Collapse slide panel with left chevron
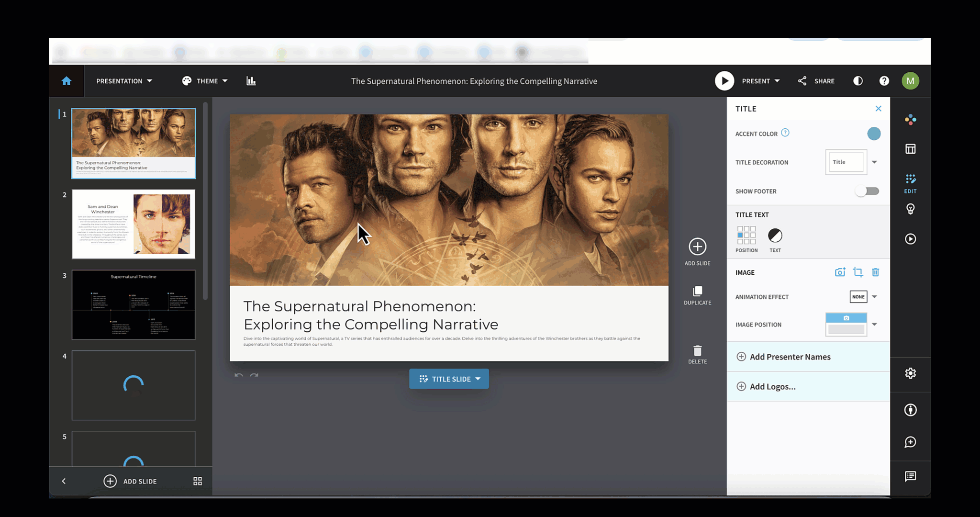980x517 pixels. pyautogui.click(x=64, y=481)
